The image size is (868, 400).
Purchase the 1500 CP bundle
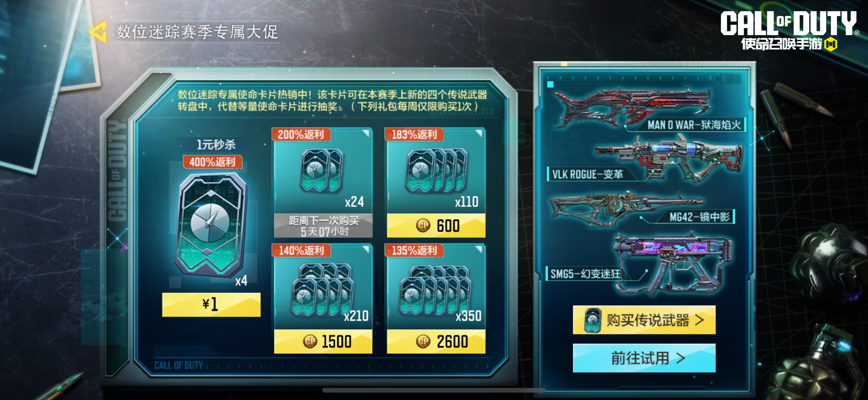click(323, 341)
